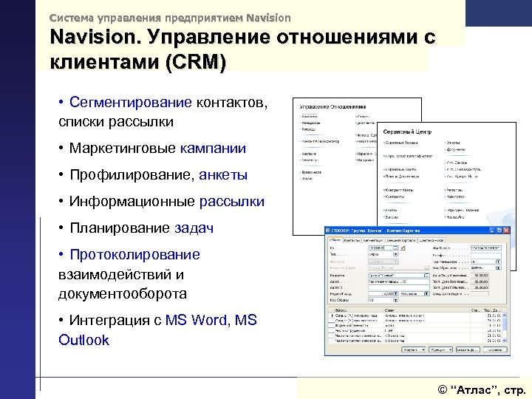532x399 pixels.
Task: Click the blue text MS Word, MS
Action: 211,320
